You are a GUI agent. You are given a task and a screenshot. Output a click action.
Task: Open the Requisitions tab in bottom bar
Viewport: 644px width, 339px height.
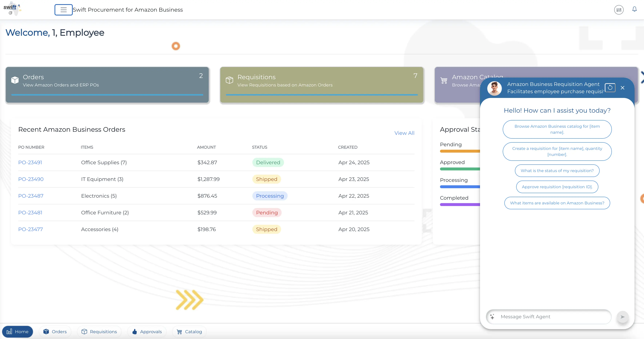pos(99,332)
